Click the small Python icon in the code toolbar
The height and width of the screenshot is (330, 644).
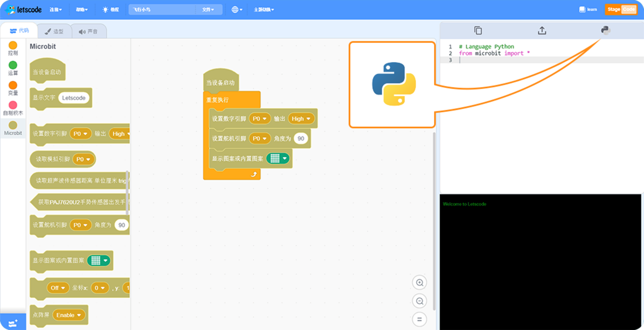[605, 31]
